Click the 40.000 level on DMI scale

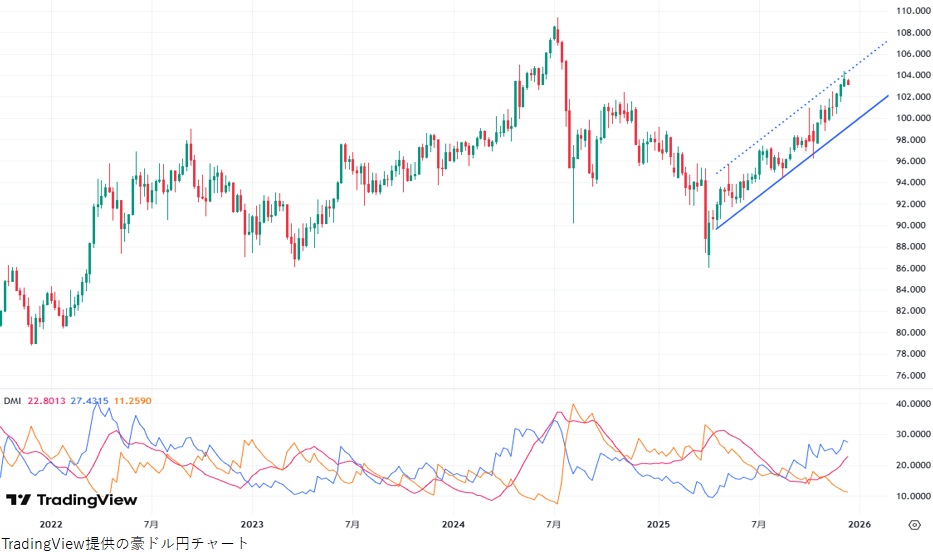pyautogui.click(x=914, y=404)
